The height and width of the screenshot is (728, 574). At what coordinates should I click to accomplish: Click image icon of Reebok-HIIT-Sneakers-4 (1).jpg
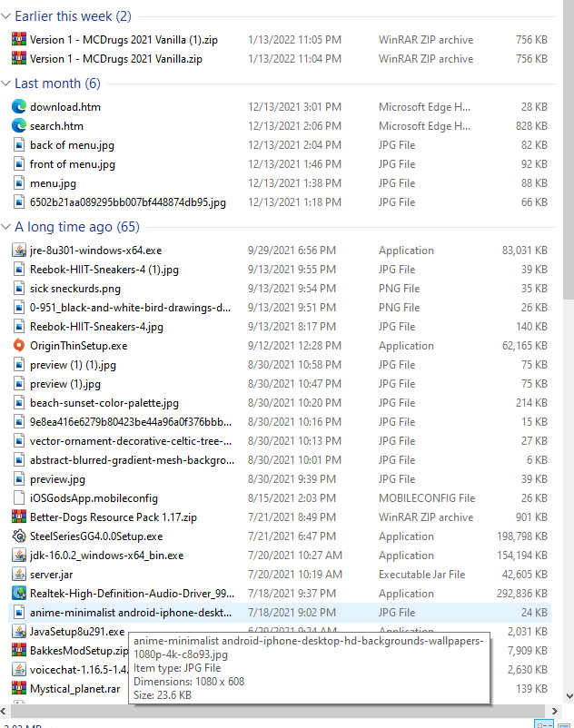click(x=18, y=270)
